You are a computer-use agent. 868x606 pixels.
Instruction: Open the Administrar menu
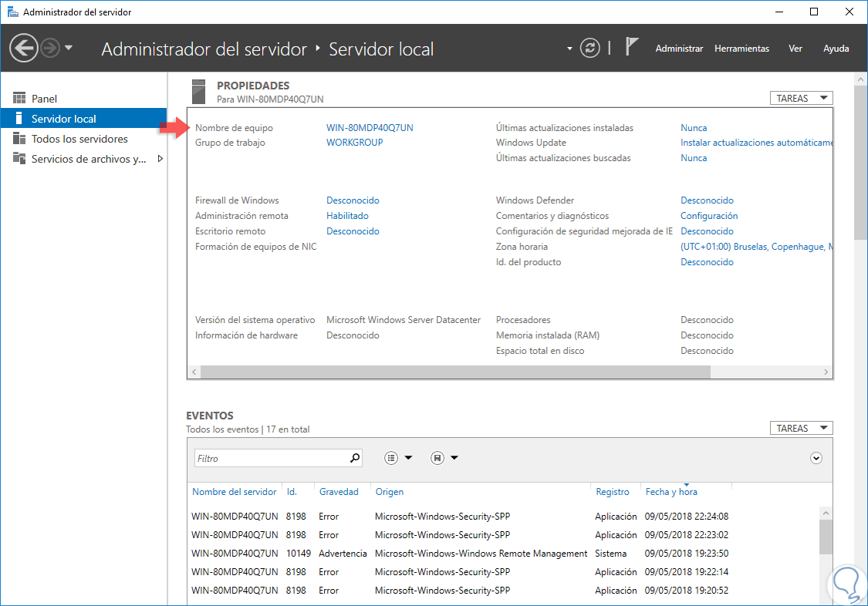[679, 49]
